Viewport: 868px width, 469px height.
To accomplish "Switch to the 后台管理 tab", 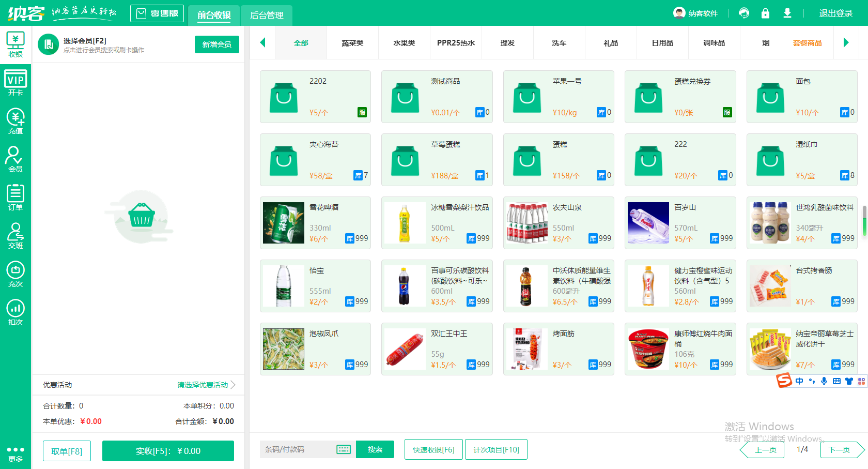I will click(267, 16).
